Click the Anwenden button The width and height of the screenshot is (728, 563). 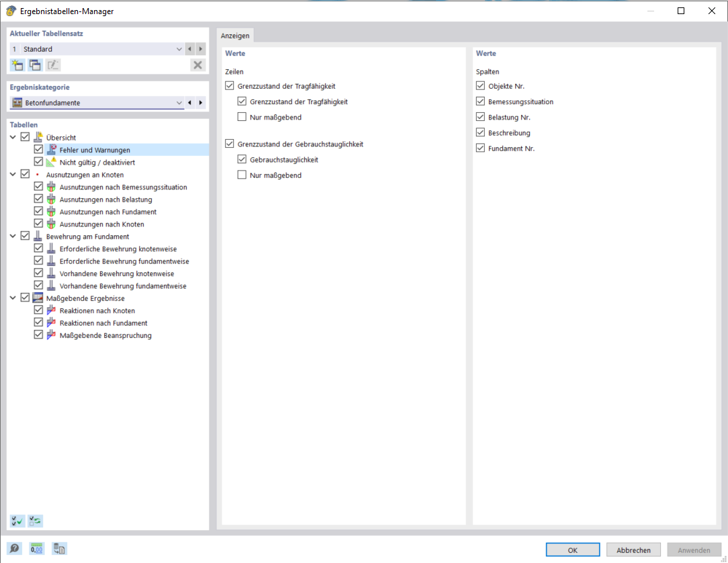click(694, 550)
